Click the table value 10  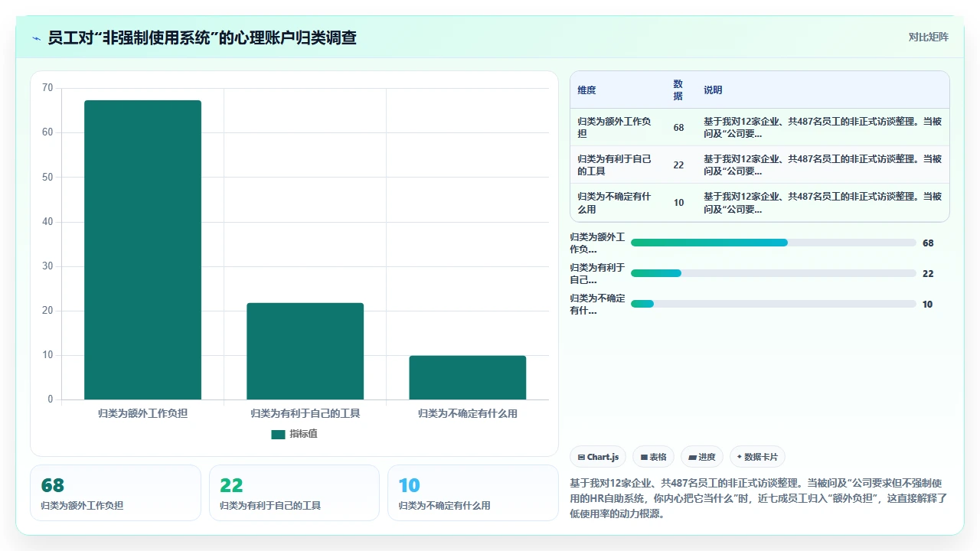click(678, 202)
